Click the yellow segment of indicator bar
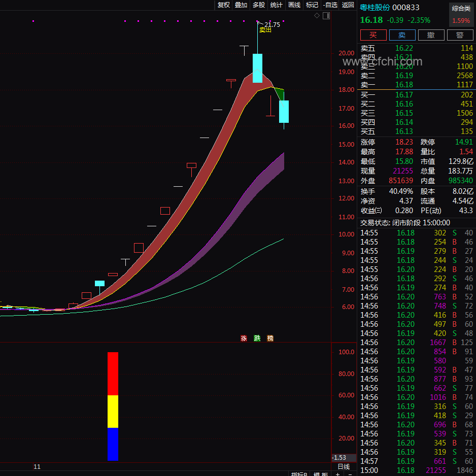This screenshot has height=476, width=476. pyautogui.click(x=113, y=412)
